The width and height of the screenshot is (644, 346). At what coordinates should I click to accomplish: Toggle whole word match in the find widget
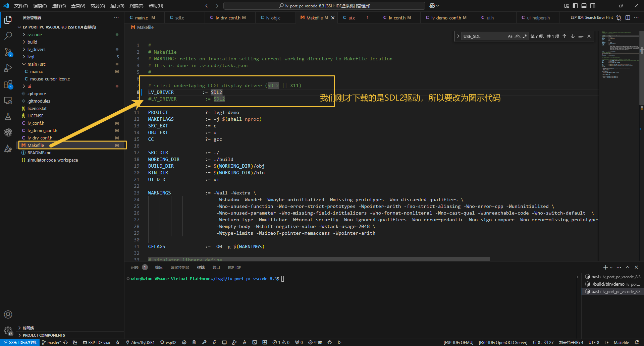point(518,36)
